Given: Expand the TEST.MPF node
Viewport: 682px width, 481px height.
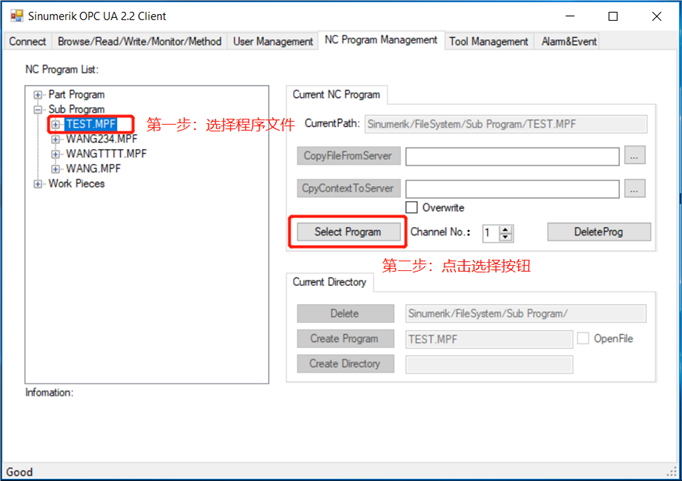Looking at the screenshot, I should point(55,125).
